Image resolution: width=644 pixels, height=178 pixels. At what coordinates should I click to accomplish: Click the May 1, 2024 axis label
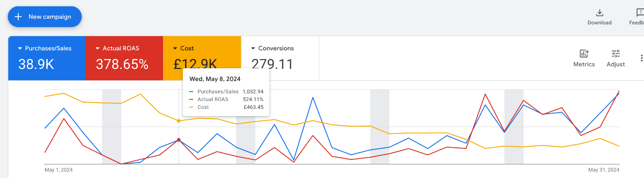coord(59,170)
